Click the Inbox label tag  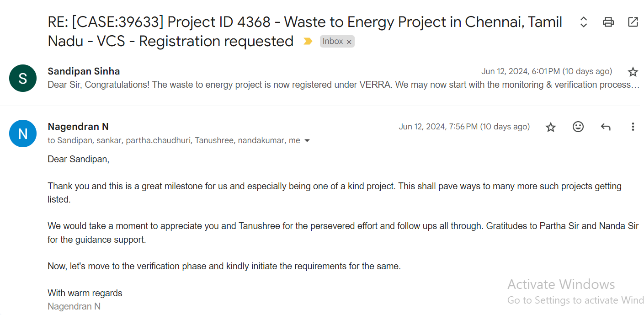tap(332, 42)
